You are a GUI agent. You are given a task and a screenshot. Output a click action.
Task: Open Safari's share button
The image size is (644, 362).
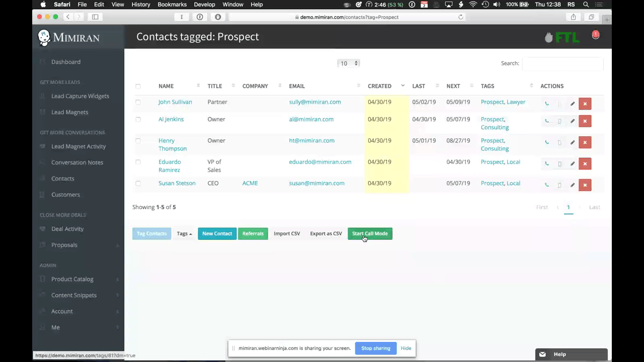tap(573, 17)
